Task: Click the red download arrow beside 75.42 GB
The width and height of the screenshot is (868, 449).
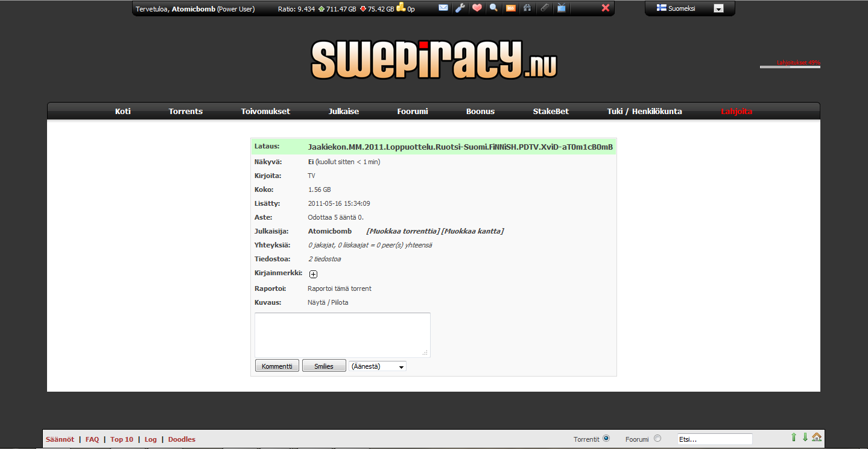Action: (x=363, y=9)
